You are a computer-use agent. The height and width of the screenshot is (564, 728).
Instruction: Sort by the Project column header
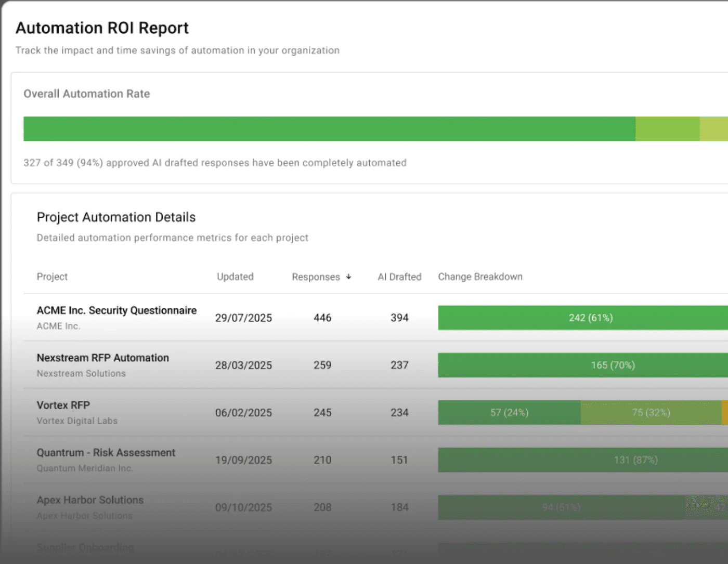tap(52, 277)
